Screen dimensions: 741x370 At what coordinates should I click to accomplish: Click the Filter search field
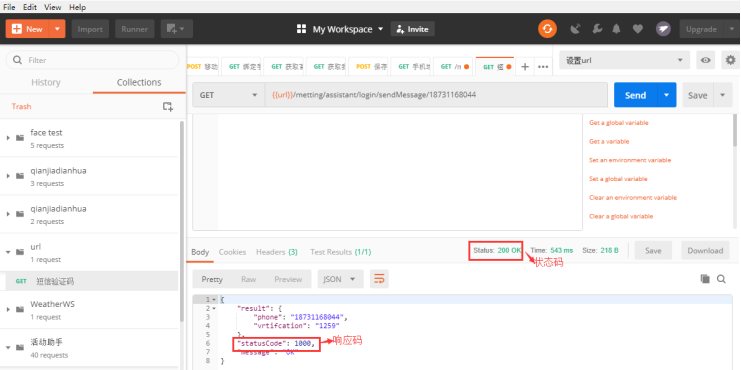pos(92,60)
